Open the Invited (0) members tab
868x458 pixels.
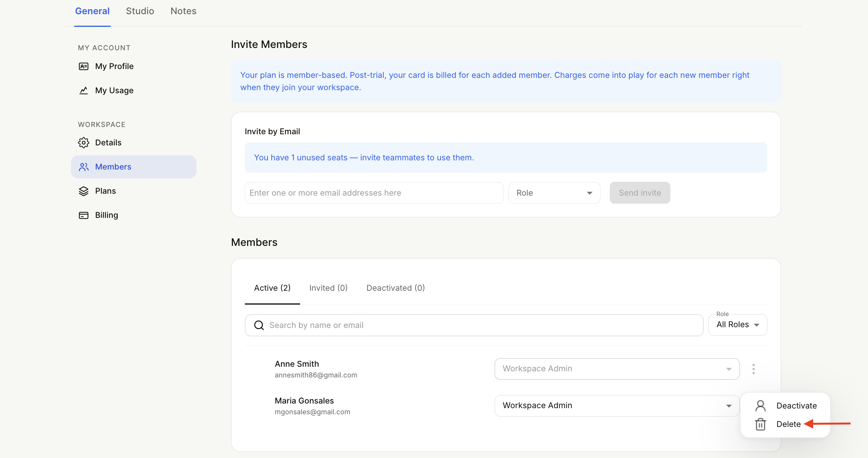(328, 288)
